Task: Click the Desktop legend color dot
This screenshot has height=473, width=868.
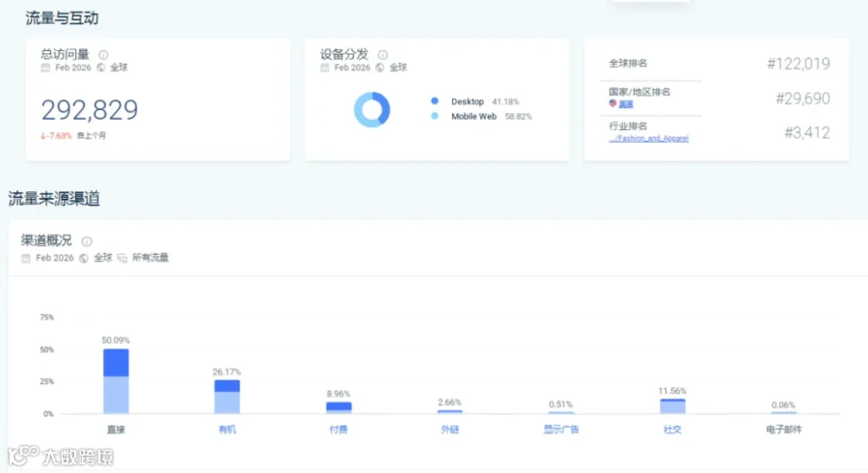Action: (435, 100)
